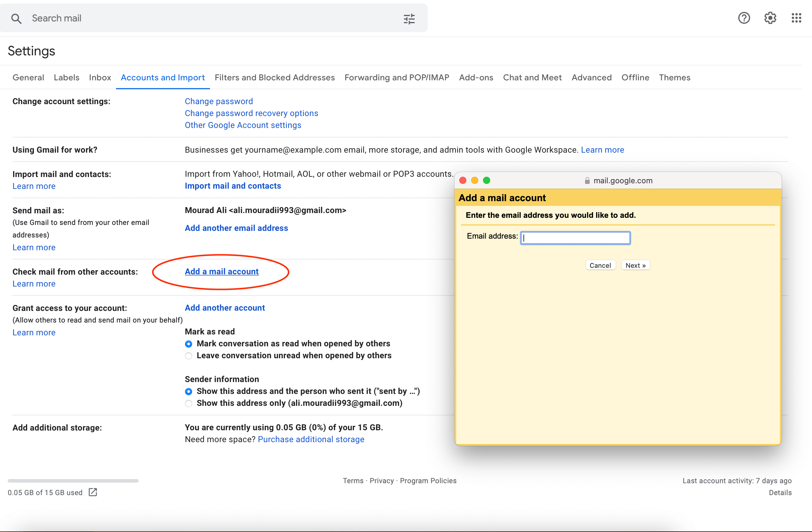Select 'Mark conversation as read' radio button
Screen dimensions: 812x532
pyautogui.click(x=188, y=344)
